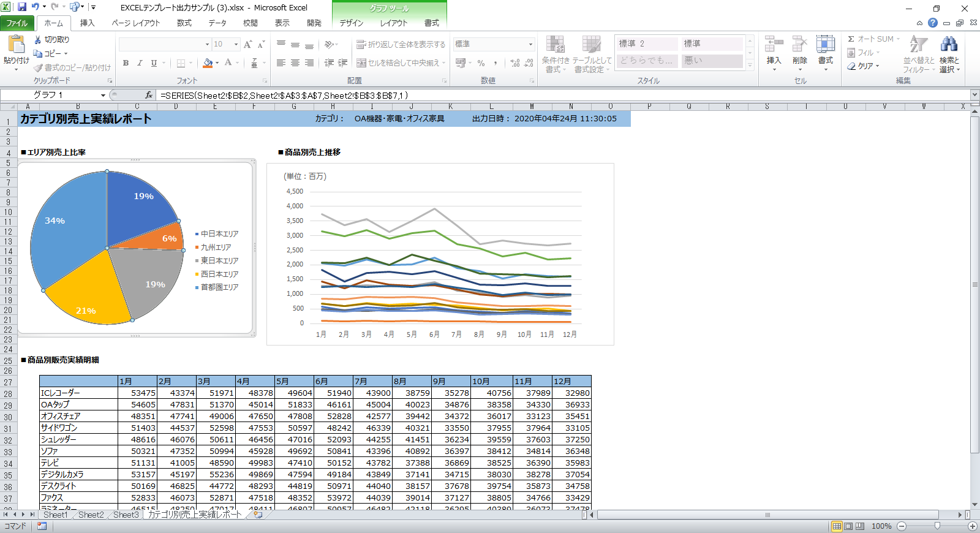Apply percent style number format
The image size is (980, 533).
pyautogui.click(x=481, y=62)
